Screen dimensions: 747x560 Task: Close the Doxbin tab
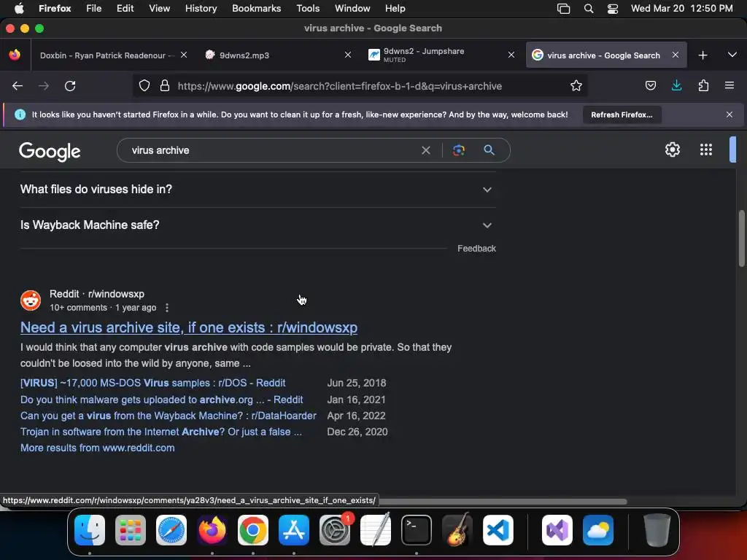(x=184, y=55)
